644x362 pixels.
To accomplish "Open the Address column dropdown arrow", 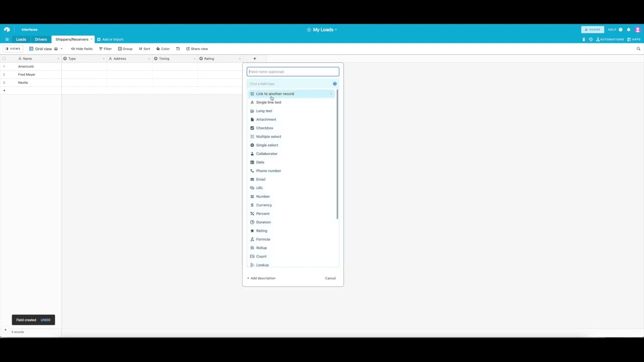I will 149,59.
